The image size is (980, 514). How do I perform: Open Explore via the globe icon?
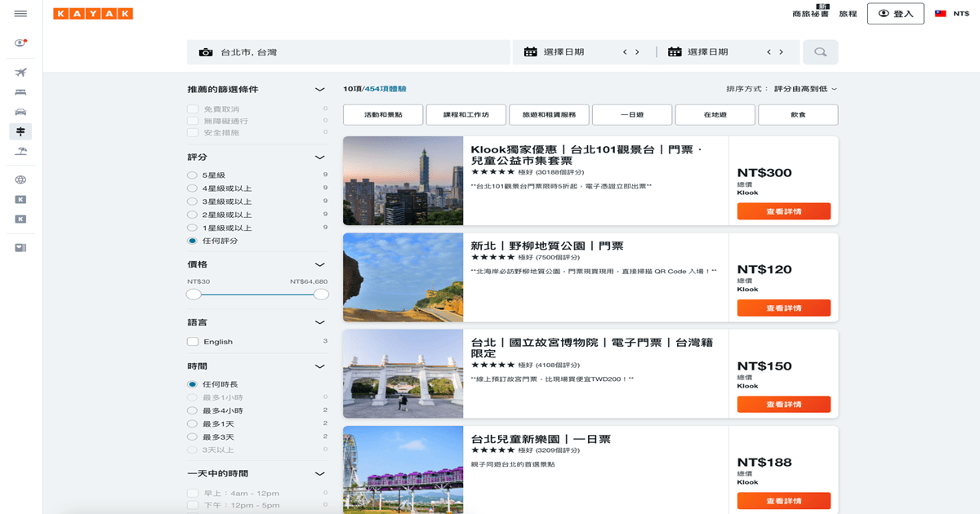pos(20,179)
